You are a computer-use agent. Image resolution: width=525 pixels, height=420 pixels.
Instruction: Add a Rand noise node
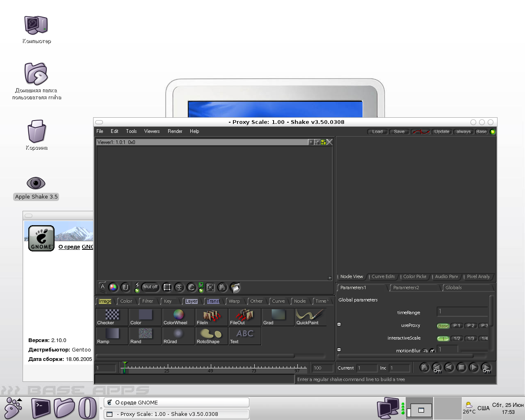click(145, 336)
